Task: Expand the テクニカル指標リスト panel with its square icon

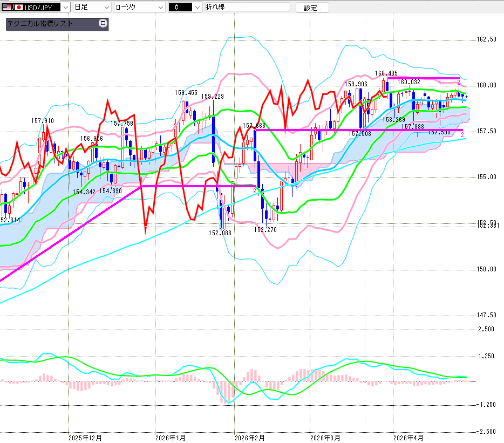Action: coord(103,24)
